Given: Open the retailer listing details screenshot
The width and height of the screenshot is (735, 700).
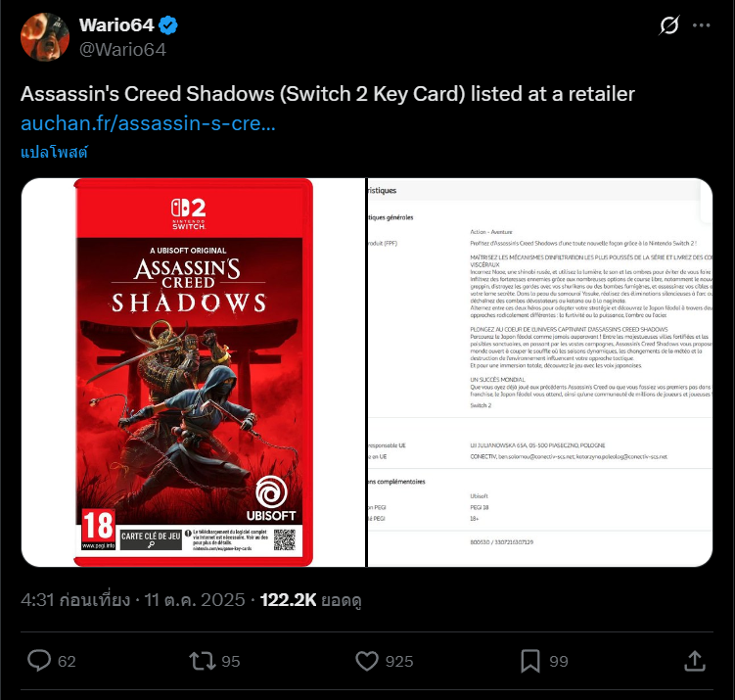Looking at the screenshot, I should (540, 372).
